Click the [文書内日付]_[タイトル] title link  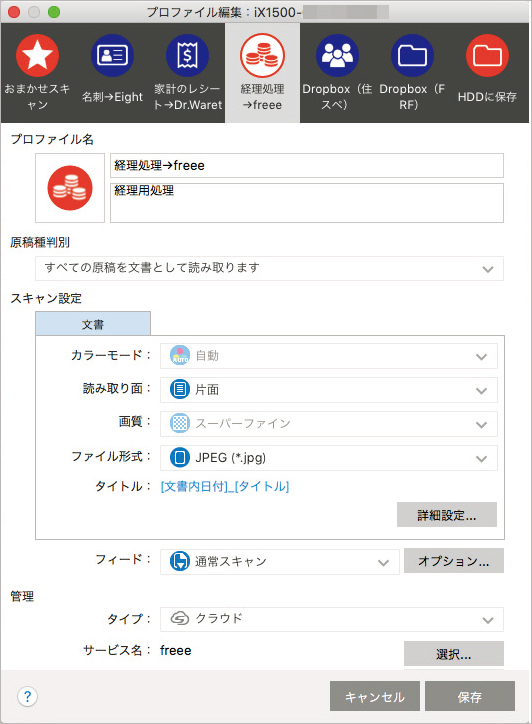tap(225, 486)
